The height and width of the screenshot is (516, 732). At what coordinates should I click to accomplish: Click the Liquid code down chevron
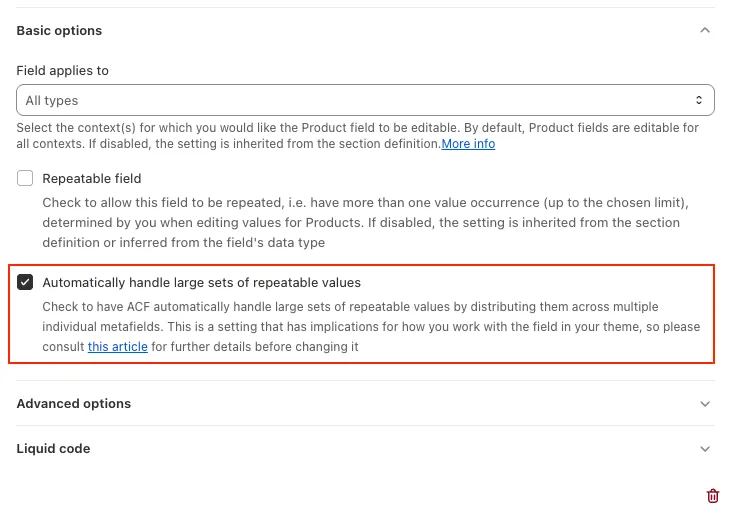pyautogui.click(x=705, y=449)
